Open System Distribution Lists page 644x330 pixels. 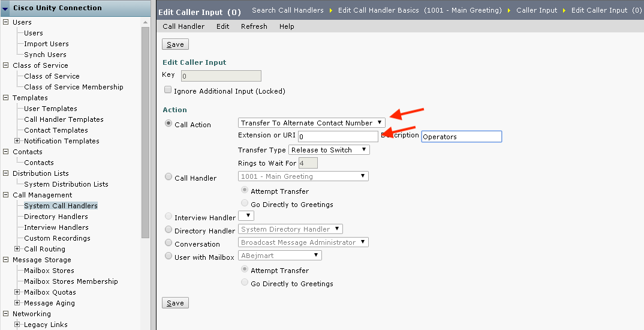[66, 184]
